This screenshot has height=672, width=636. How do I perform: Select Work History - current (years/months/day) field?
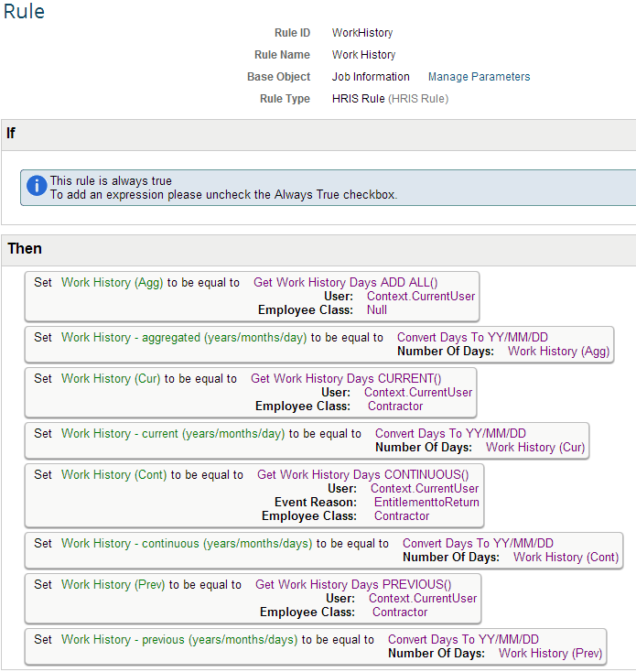coord(173,433)
